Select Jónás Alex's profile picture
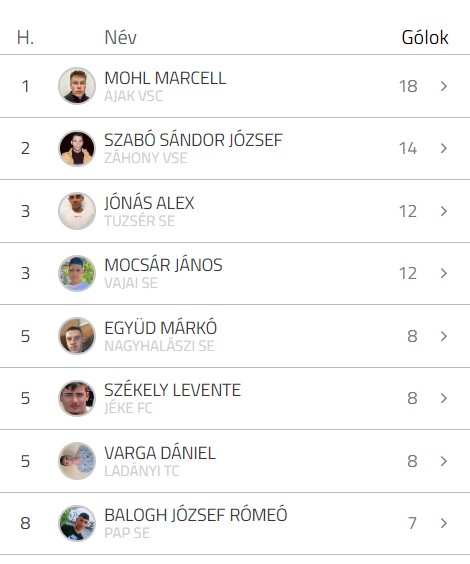 point(77,211)
